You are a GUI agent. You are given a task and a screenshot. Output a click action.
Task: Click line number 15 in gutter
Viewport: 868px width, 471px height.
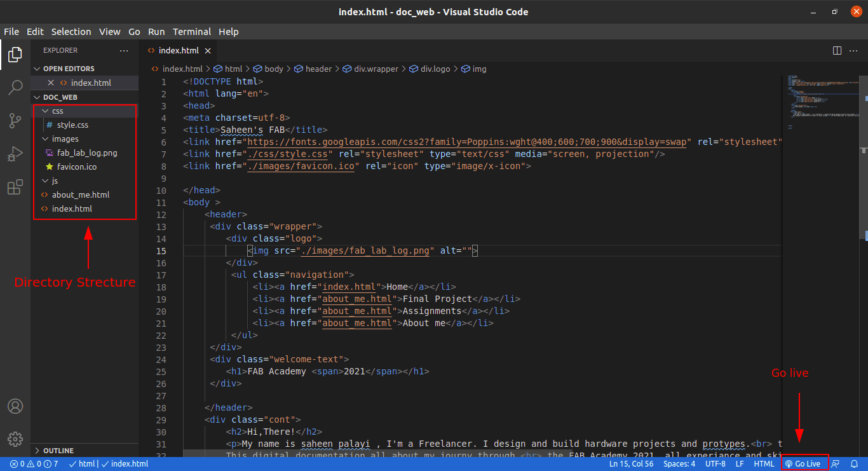[161, 251]
